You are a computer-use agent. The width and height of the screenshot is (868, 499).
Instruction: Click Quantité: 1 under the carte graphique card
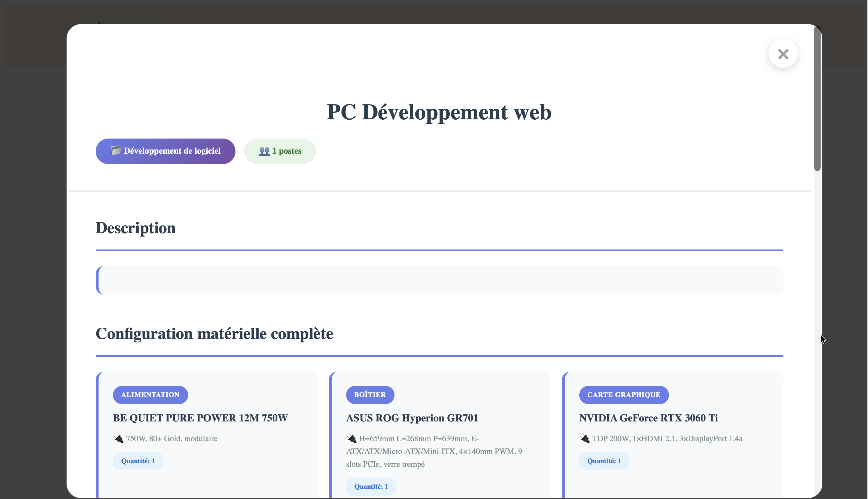coord(604,461)
